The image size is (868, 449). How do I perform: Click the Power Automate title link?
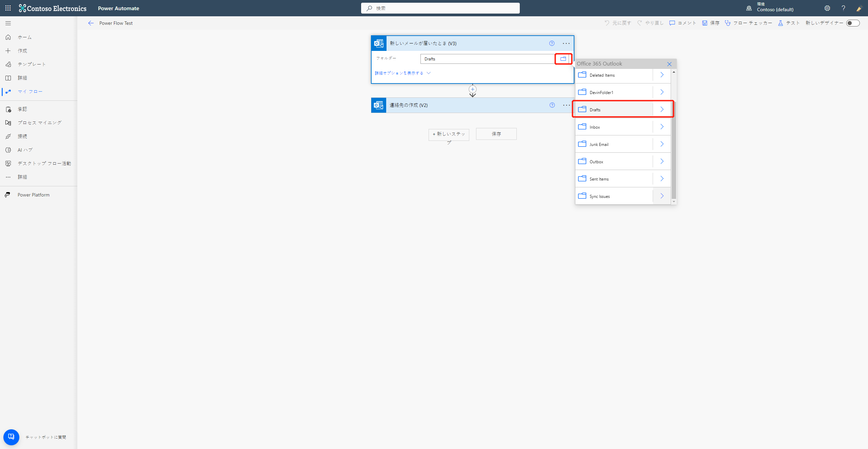coord(118,8)
